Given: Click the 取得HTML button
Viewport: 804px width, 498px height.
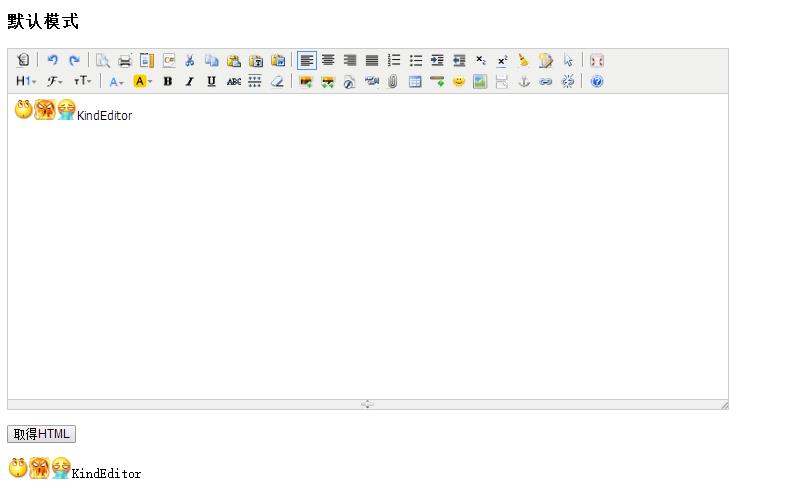Looking at the screenshot, I should click(x=42, y=434).
